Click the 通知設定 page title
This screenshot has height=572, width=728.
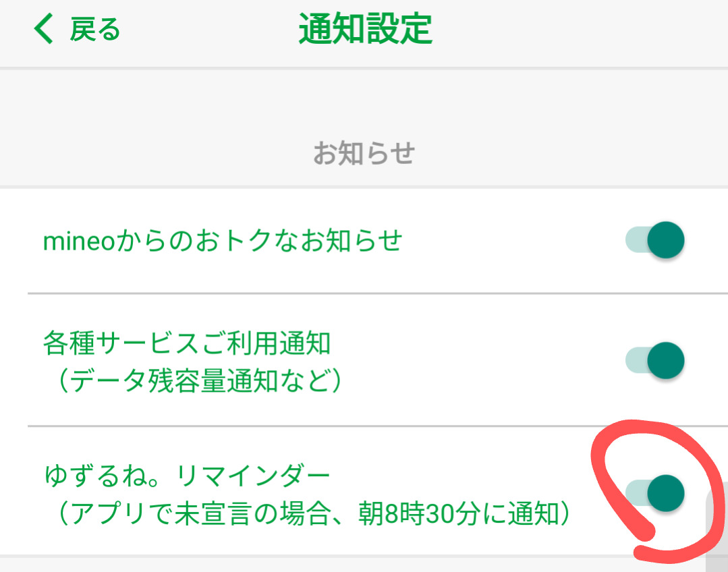click(x=365, y=30)
